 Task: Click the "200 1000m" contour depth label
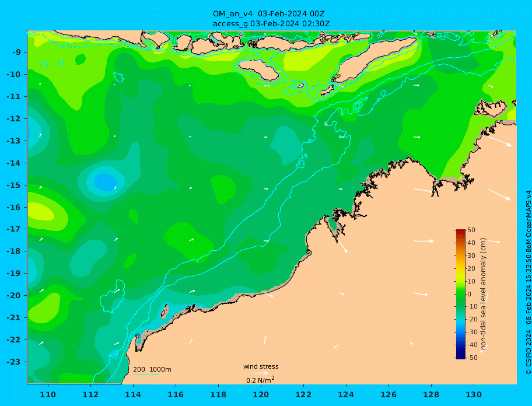pyautogui.click(x=152, y=369)
